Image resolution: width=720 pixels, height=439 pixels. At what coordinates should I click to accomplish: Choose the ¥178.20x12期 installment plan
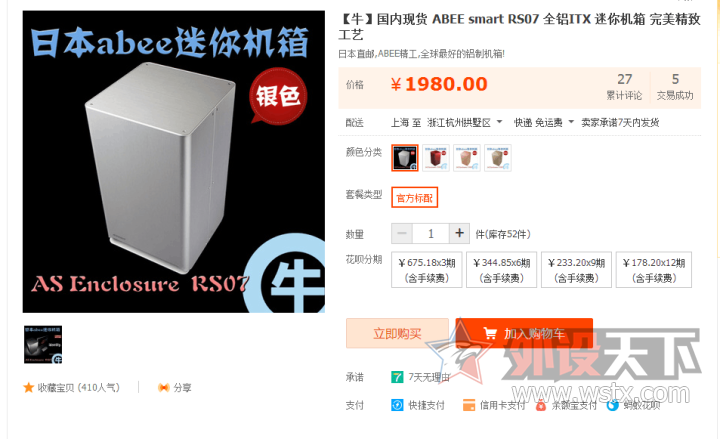[654, 270]
